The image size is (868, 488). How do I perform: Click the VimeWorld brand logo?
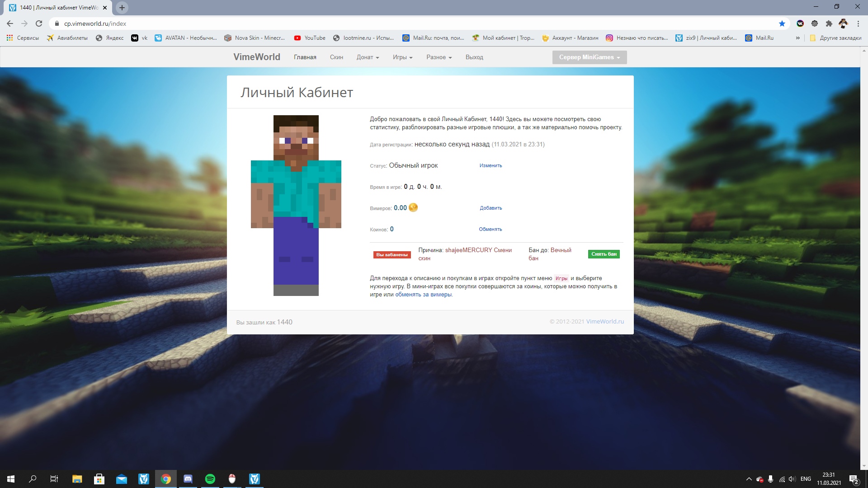point(257,57)
